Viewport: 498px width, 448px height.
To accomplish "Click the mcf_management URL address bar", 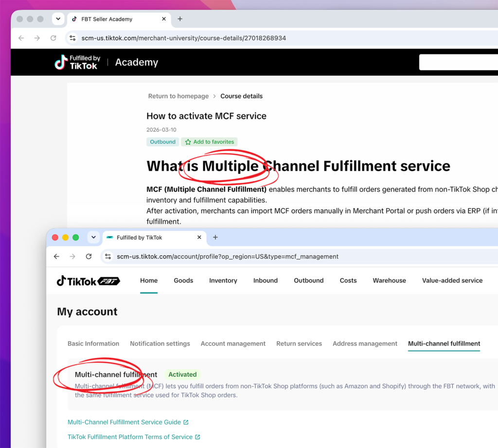I will click(228, 257).
